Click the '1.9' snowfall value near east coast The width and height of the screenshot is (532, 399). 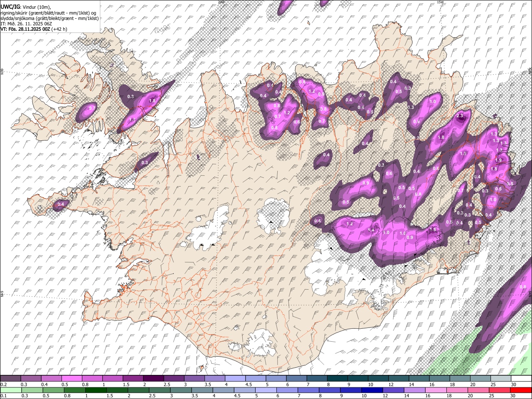[499, 160]
